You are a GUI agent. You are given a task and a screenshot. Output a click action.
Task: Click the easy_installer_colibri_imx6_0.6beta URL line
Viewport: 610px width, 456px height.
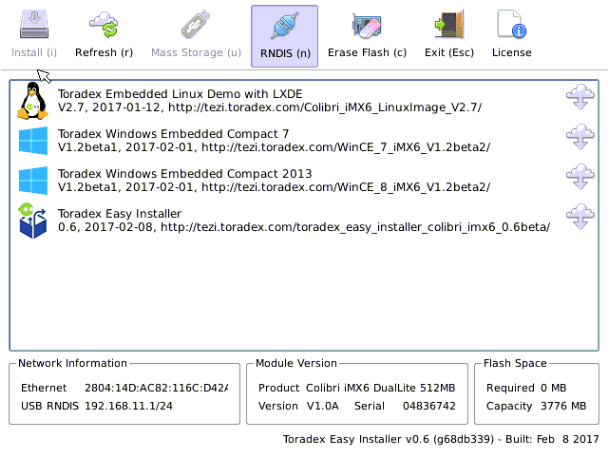coord(304,227)
